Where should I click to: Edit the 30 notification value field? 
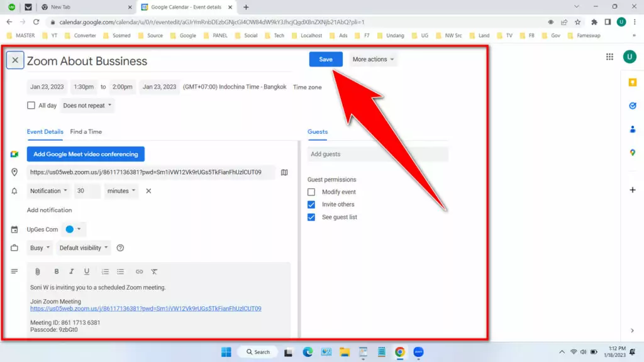coord(87,191)
